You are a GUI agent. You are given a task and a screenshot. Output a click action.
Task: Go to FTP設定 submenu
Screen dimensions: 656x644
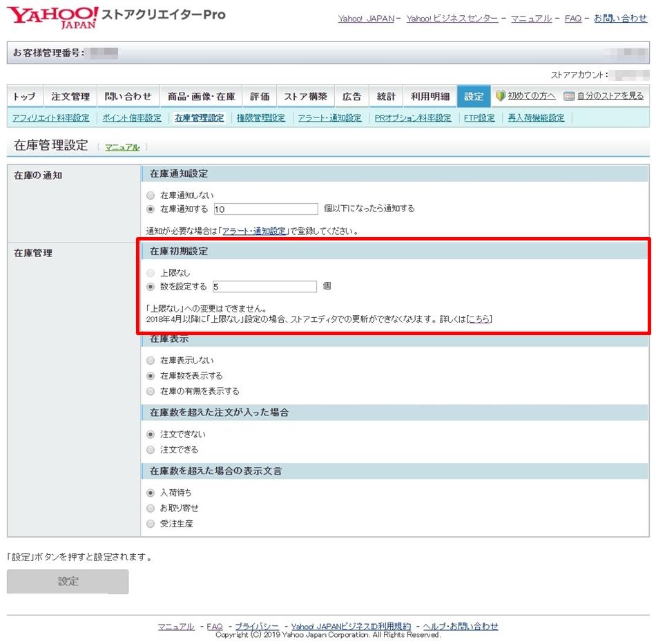[x=479, y=118]
